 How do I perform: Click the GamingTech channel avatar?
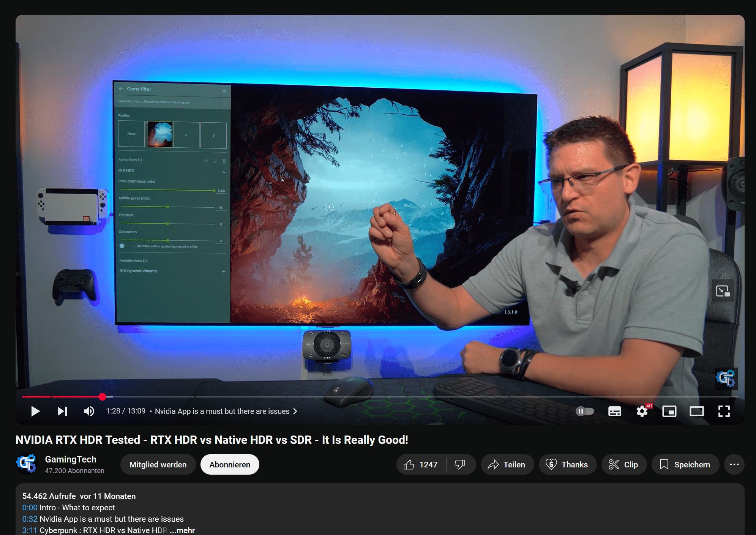click(x=27, y=464)
